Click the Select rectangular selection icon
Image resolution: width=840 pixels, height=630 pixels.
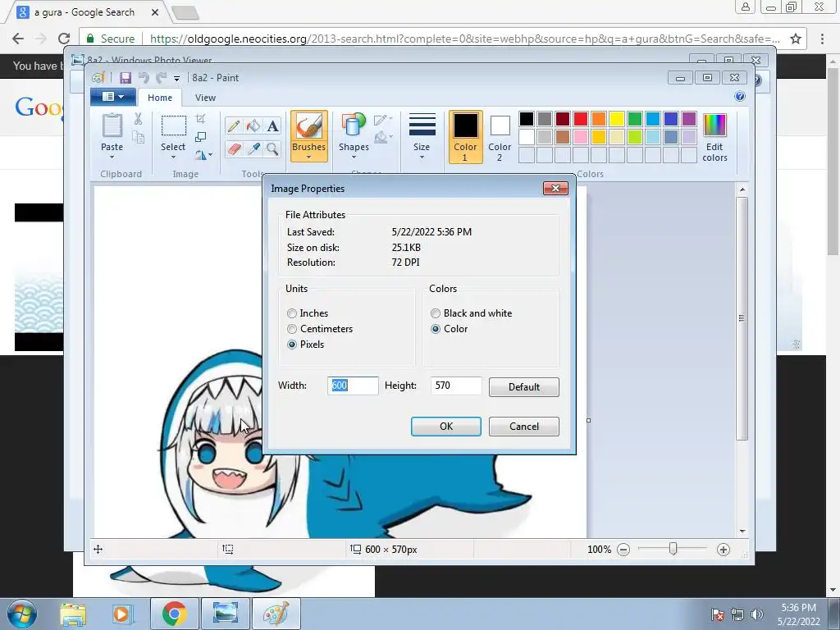pos(173,126)
